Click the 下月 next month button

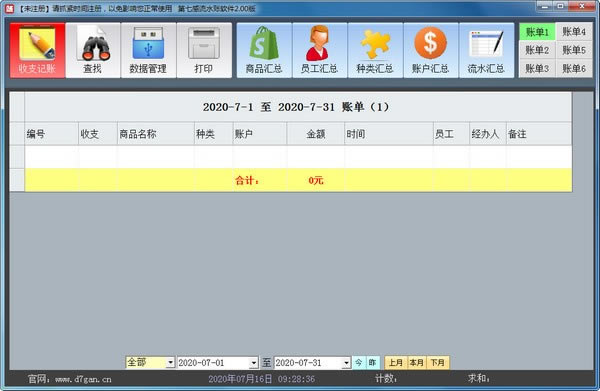coord(438,362)
